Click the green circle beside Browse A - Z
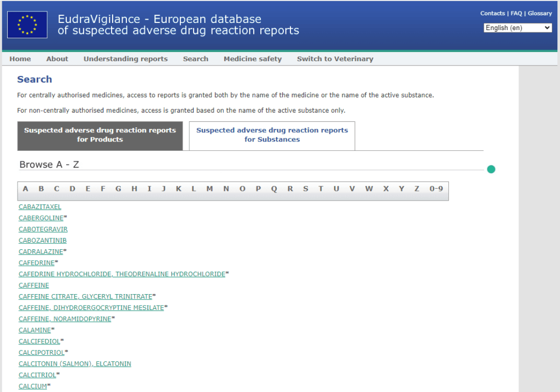 491,169
